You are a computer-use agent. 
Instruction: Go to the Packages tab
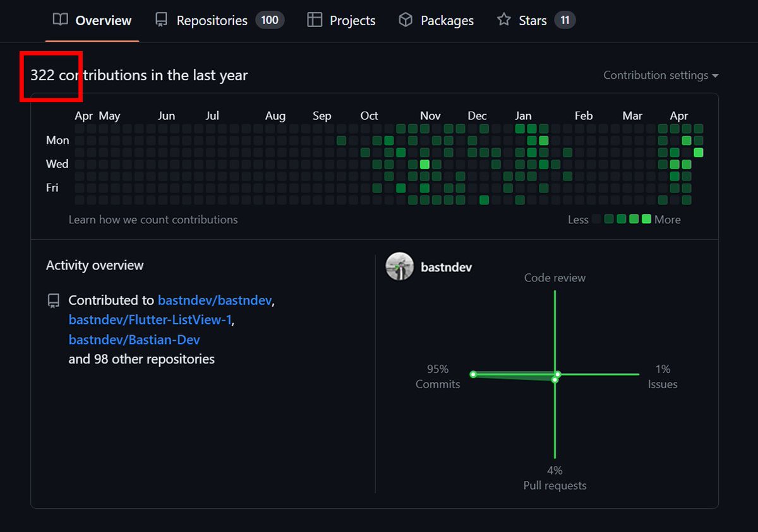pos(436,20)
